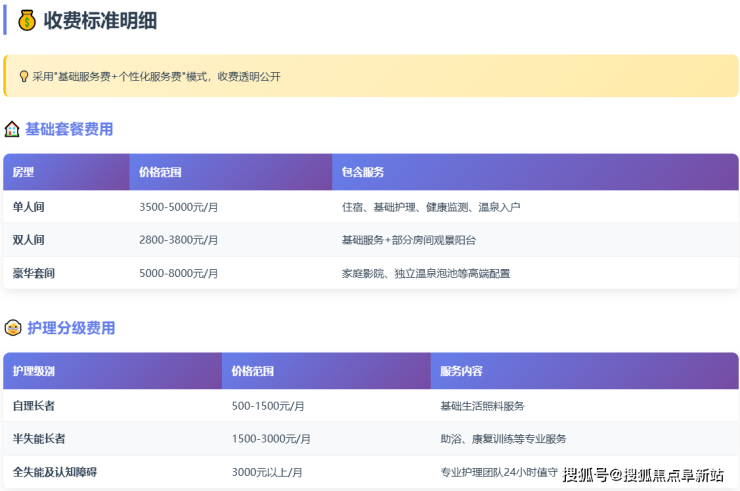Click the 3500-5000元/月 price cell

(x=179, y=207)
